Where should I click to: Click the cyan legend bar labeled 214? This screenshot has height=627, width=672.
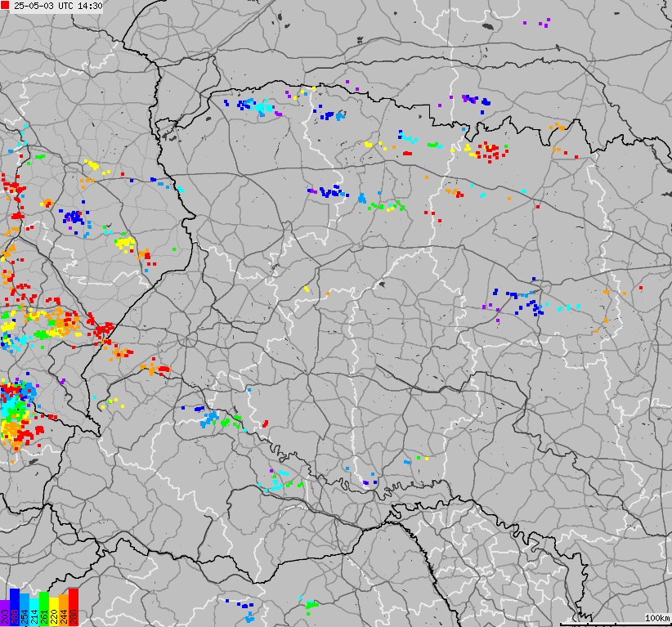[x=34, y=612]
